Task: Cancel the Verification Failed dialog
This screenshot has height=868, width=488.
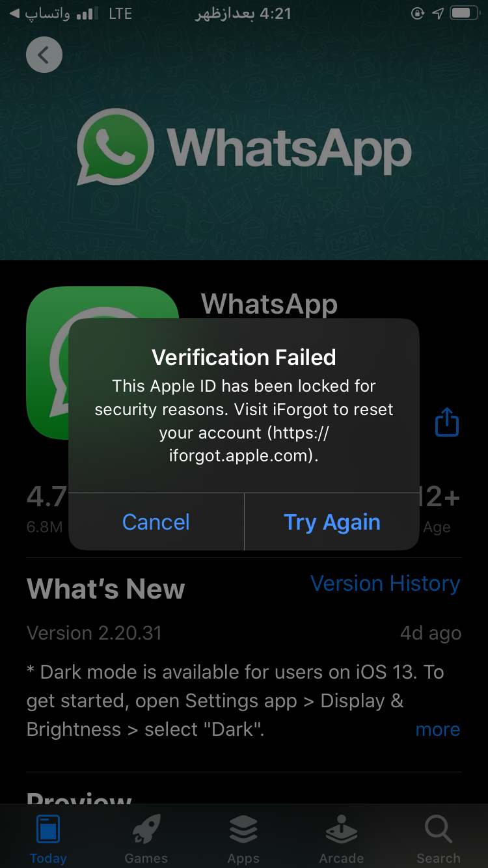Action: tap(156, 522)
